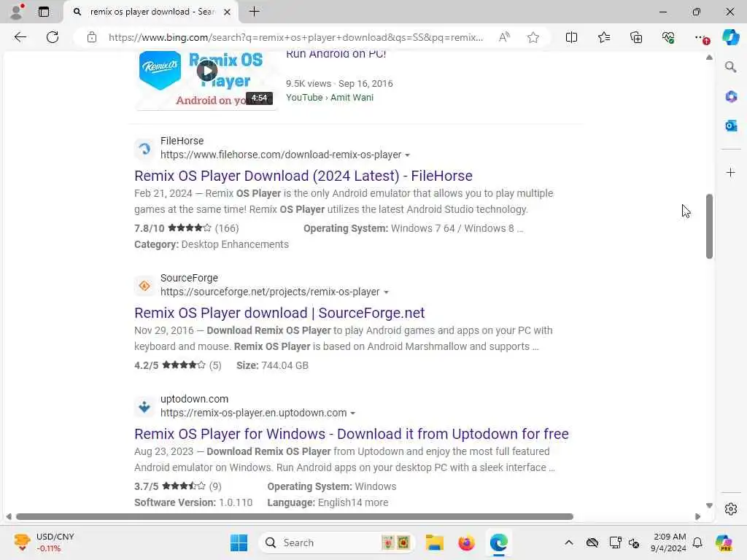Expand the uptodown.com URL dropdown arrow
Screen dimensions: 747x560
click(x=353, y=413)
